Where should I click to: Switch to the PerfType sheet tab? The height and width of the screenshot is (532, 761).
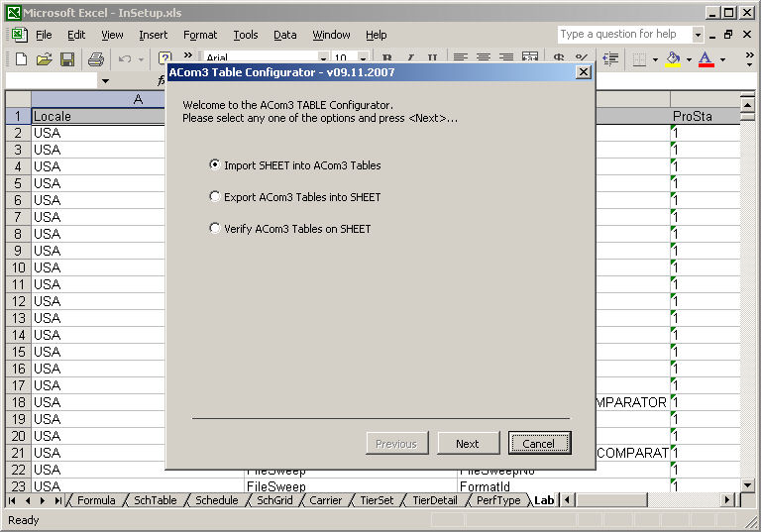[x=498, y=500]
